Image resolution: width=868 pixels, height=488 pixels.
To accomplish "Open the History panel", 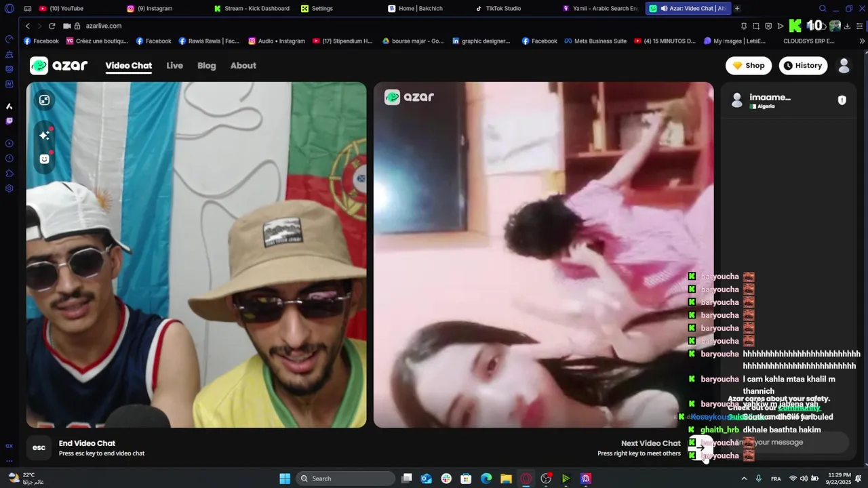I will pyautogui.click(x=803, y=66).
